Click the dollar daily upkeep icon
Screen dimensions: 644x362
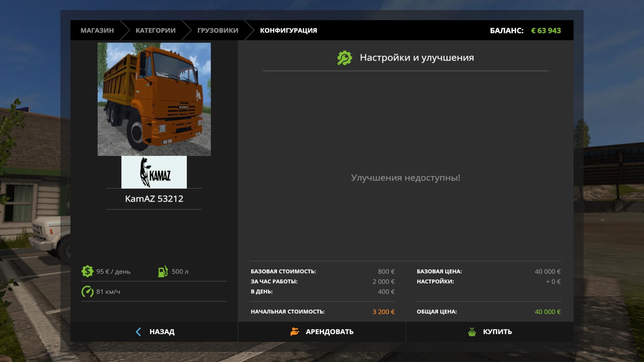click(x=87, y=271)
